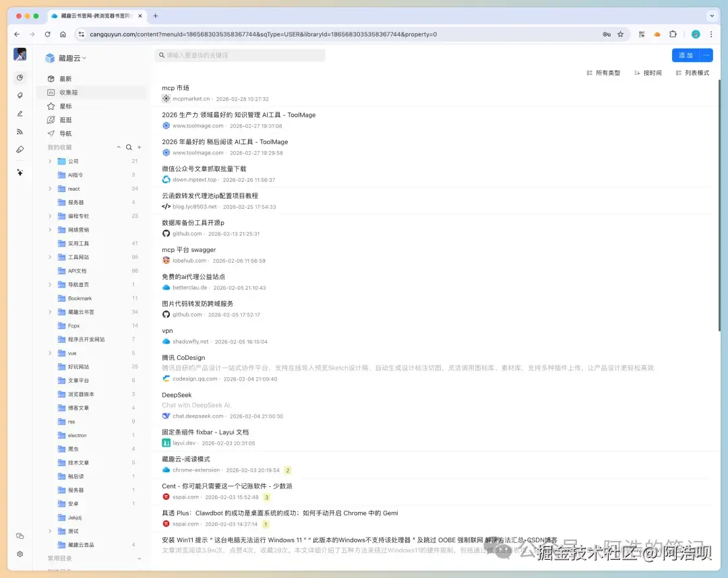Focus the keyword search field

tap(240, 55)
